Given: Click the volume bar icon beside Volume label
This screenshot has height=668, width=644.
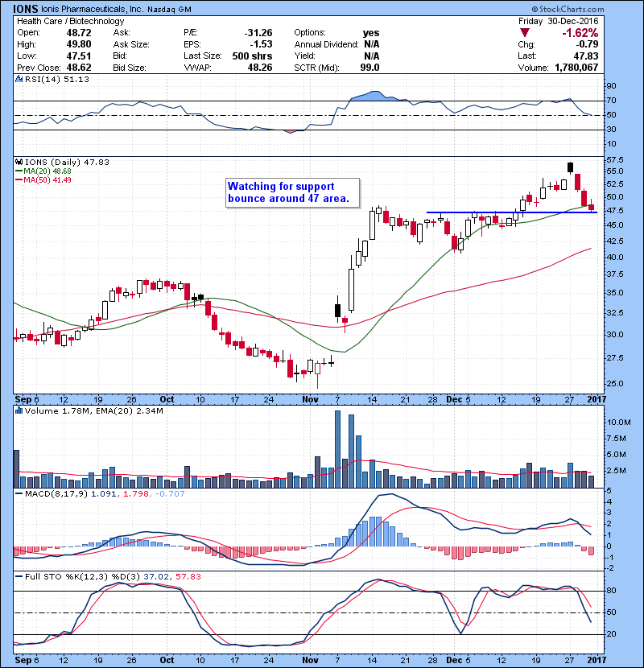Looking at the screenshot, I should 19,410.
